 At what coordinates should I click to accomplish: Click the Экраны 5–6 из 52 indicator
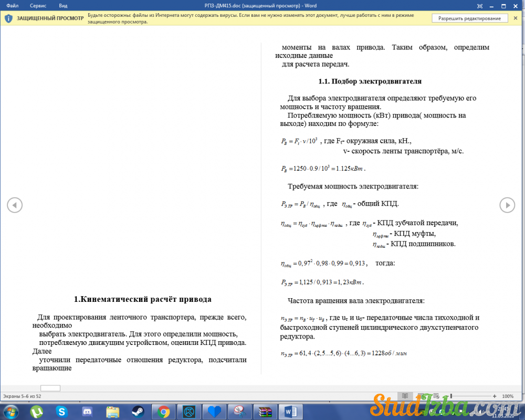(x=22, y=396)
